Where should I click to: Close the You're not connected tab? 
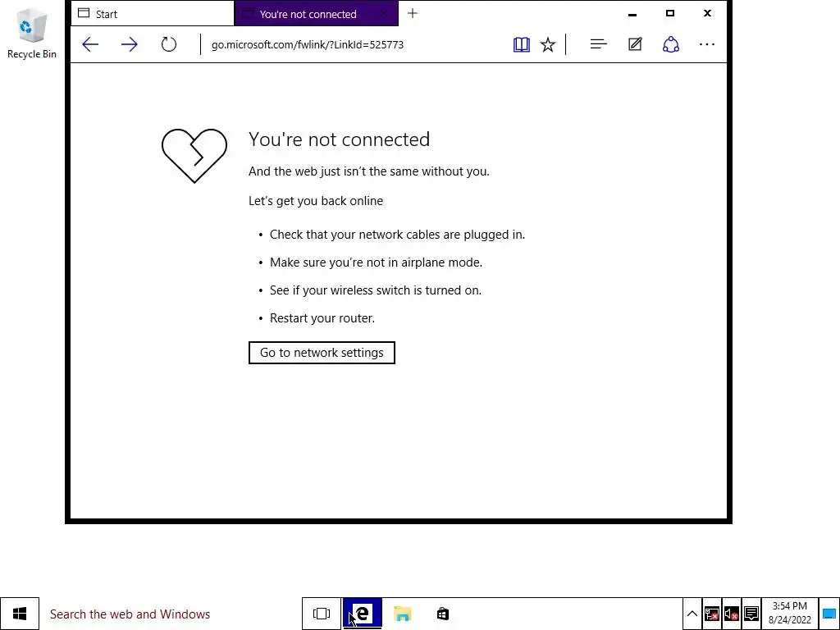[384, 14]
